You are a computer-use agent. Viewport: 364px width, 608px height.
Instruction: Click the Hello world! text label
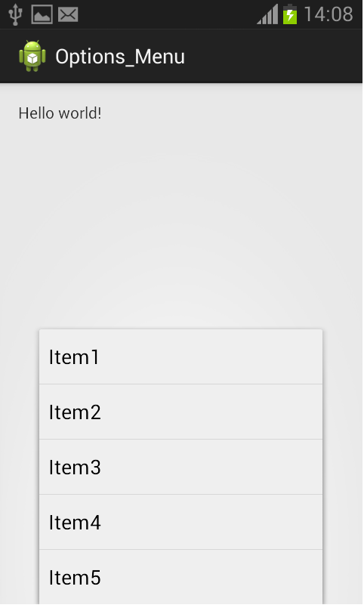(60, 113)
